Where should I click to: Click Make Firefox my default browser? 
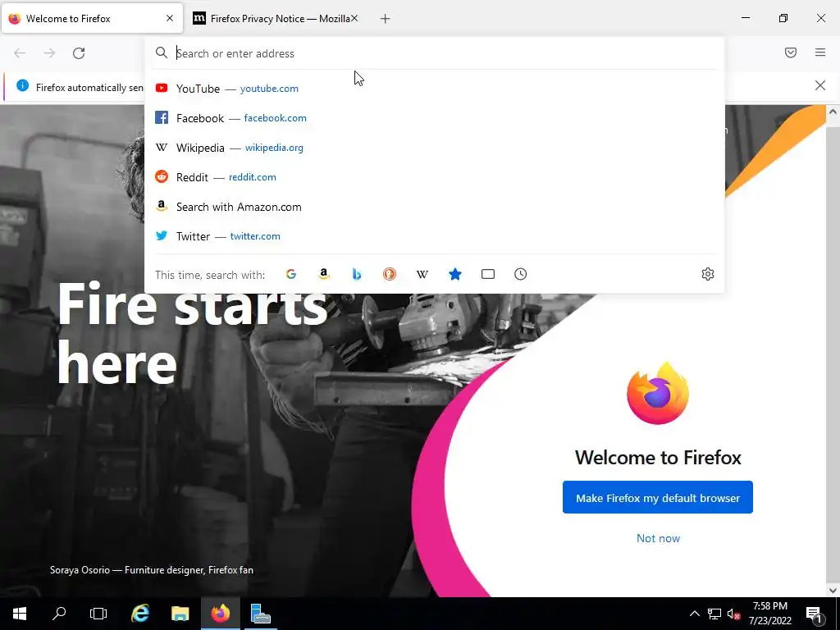(x=657, y=498)
